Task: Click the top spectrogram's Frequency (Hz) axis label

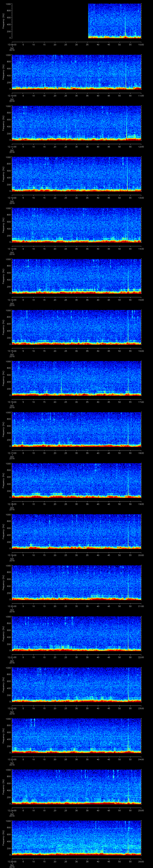Action: (4, 21)
